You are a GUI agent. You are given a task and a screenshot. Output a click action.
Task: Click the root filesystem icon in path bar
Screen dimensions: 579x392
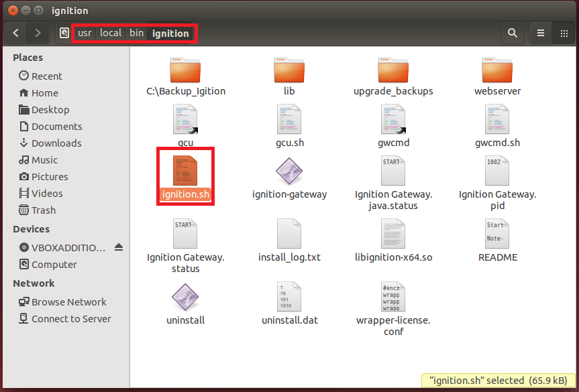(64, 34)
